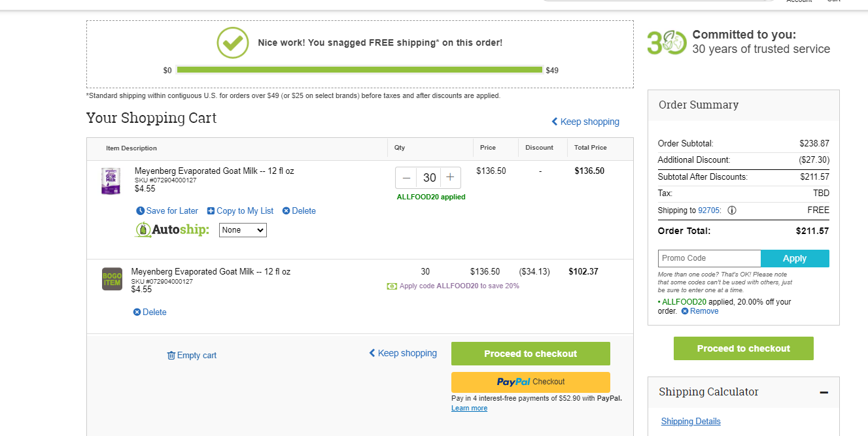This screenshot has height=436, width=868.
Task: Delete the BOGO goat milk item
Action: coord(150,312)
